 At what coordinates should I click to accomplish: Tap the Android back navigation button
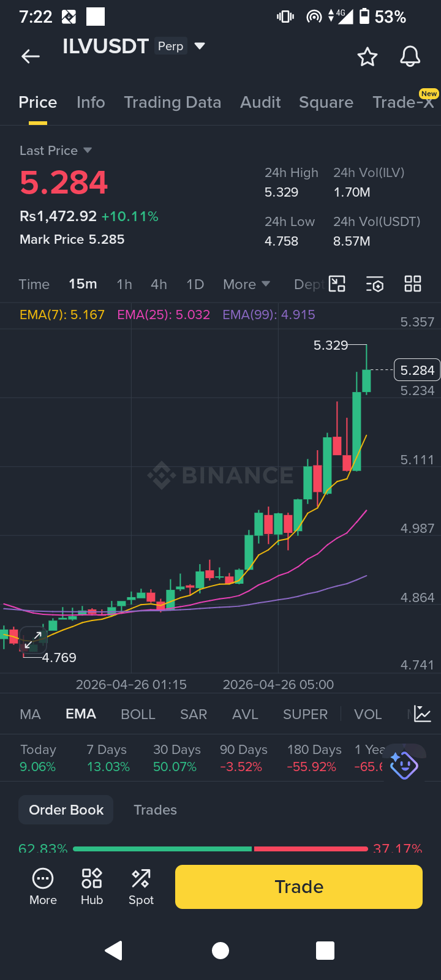point(114,951)
